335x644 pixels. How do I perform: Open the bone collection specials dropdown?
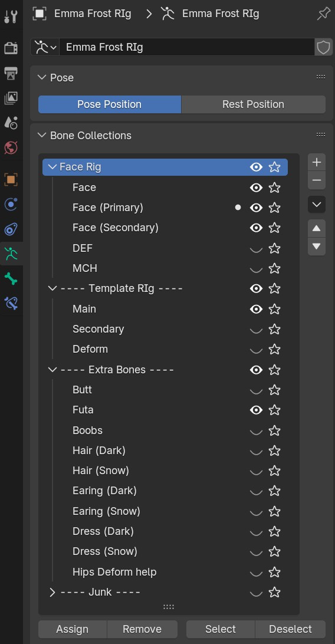point(317,205)
